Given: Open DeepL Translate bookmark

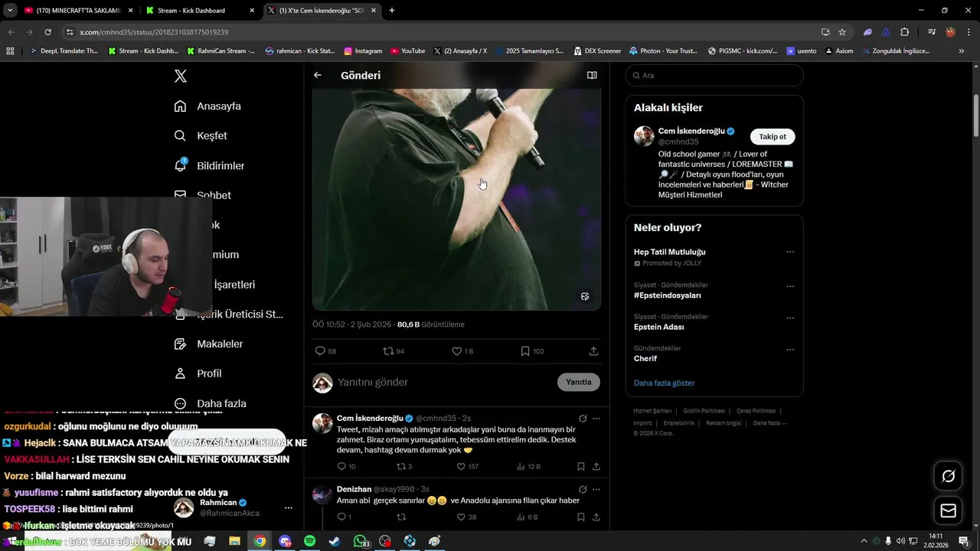Looking at the screenshot, I should click(64, 51).
